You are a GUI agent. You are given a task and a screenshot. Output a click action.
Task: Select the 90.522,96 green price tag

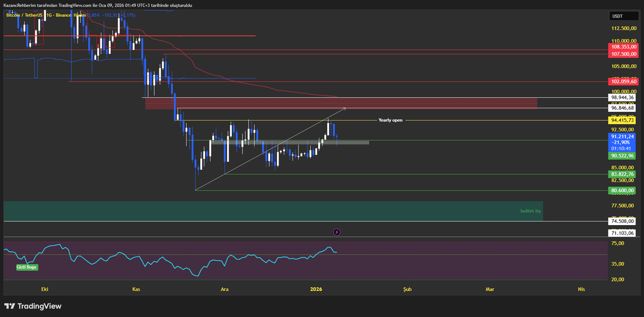click(622, 155)
